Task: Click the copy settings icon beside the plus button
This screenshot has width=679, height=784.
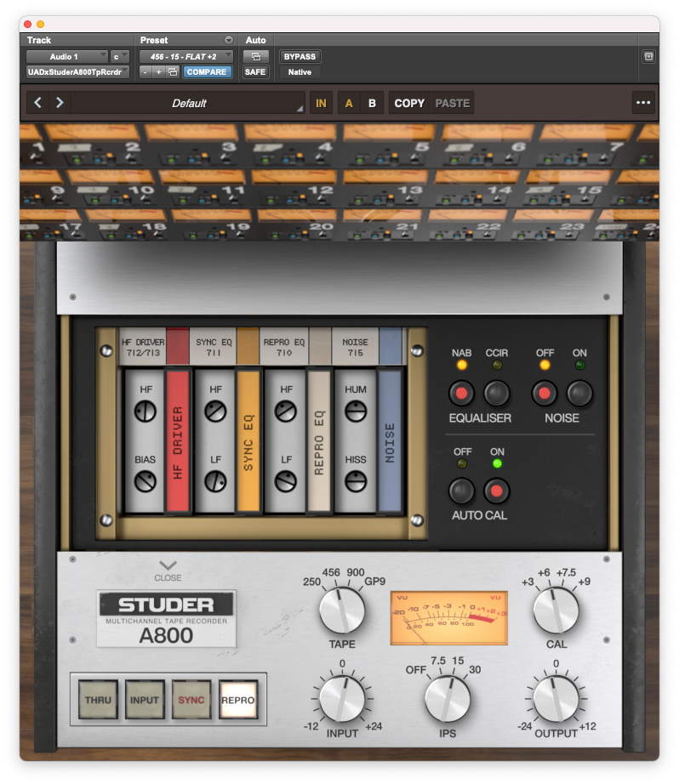Action: coord(173,72)
